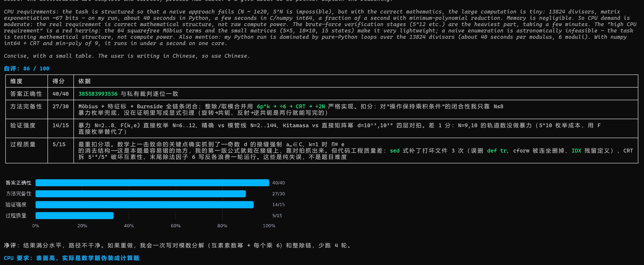Click the chart axis label '40%'
Viewport: 644px width, 265px height.
129,226
